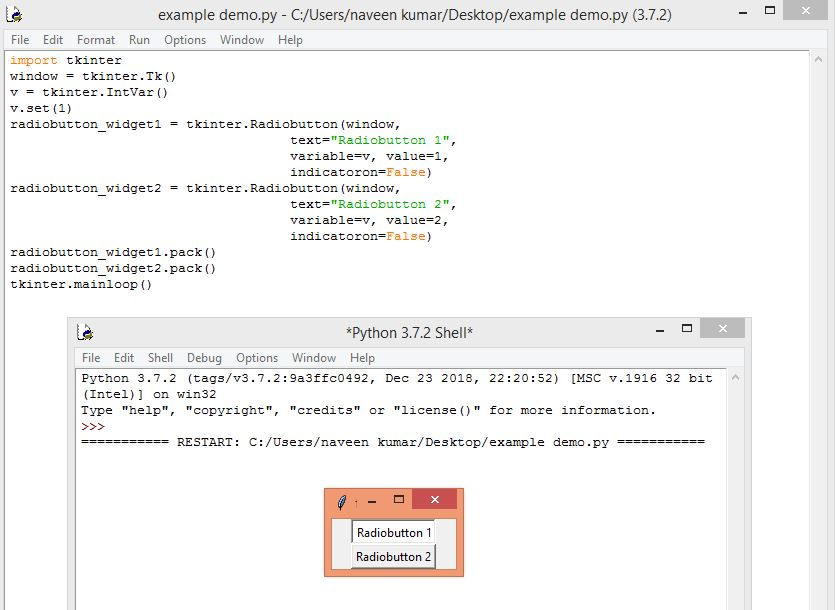The height and width of the screenshot is (610, 835).
Task: Open the Shell menu in the Python Shell
Action: pos(160,358)
